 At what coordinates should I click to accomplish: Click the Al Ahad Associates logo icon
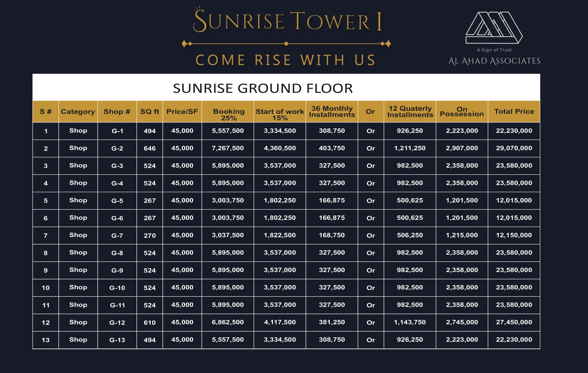[494, 28]
